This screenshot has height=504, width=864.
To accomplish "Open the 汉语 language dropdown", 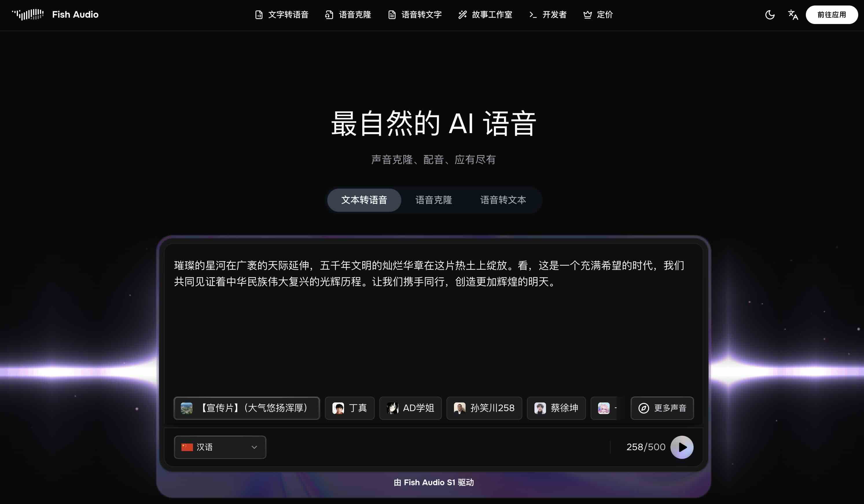I will 220,447.
